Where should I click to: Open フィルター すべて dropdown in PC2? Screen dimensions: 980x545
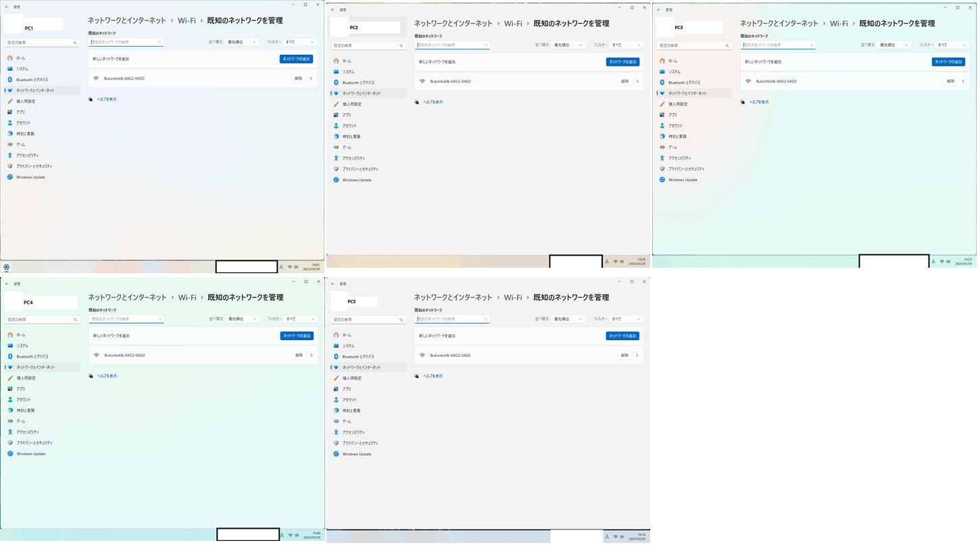[x=625, y=45]
